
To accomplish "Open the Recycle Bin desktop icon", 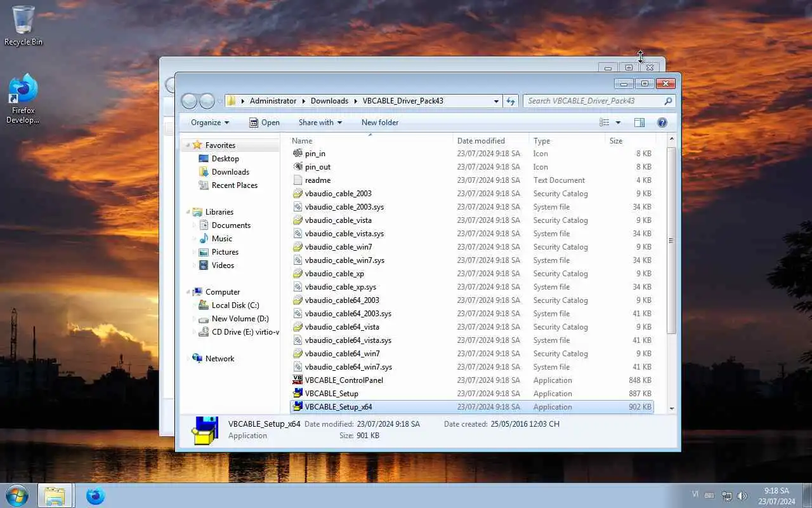I will pyautogui.click(x=23, y=25).
